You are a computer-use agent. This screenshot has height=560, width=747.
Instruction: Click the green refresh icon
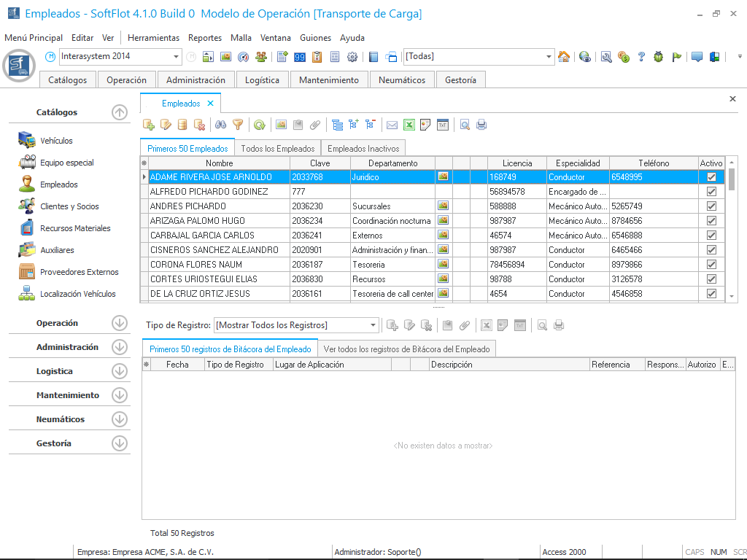point(259,125)
